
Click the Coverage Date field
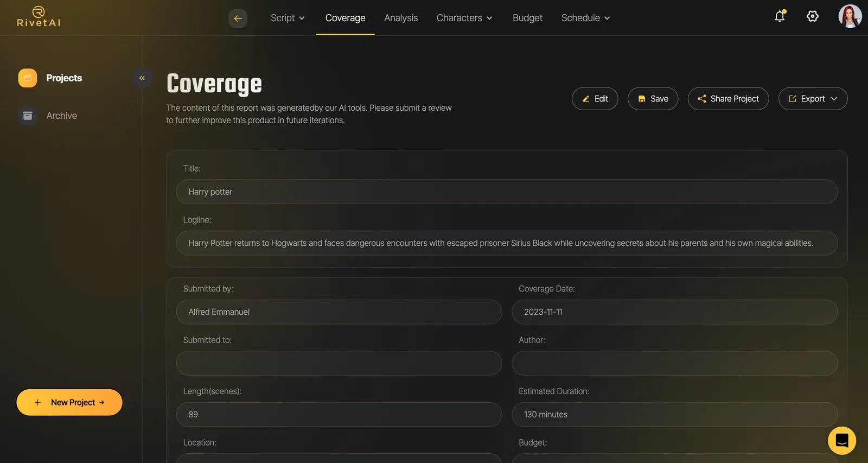pyautogui.click(x=674, y=312)
